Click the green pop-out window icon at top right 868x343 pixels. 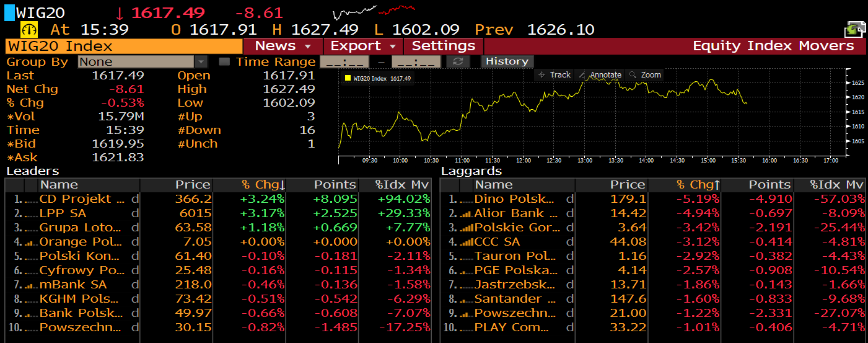click(x=855, y=29)
